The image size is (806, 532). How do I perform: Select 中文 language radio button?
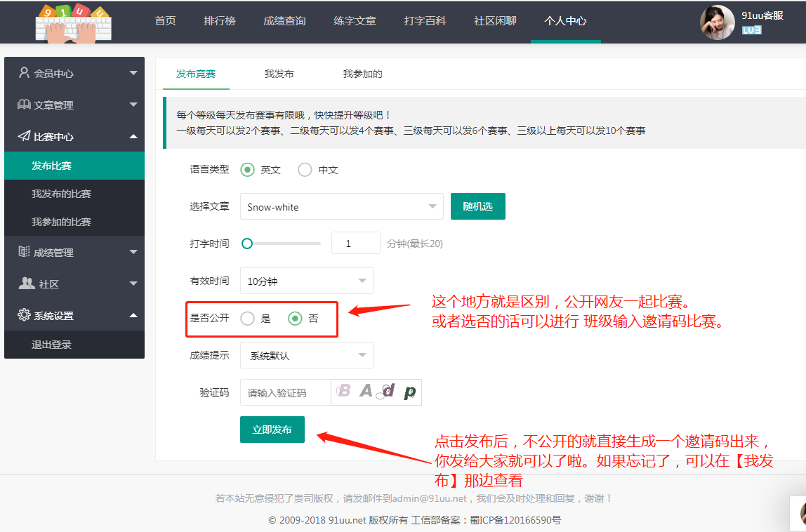[x=305, y=170]
